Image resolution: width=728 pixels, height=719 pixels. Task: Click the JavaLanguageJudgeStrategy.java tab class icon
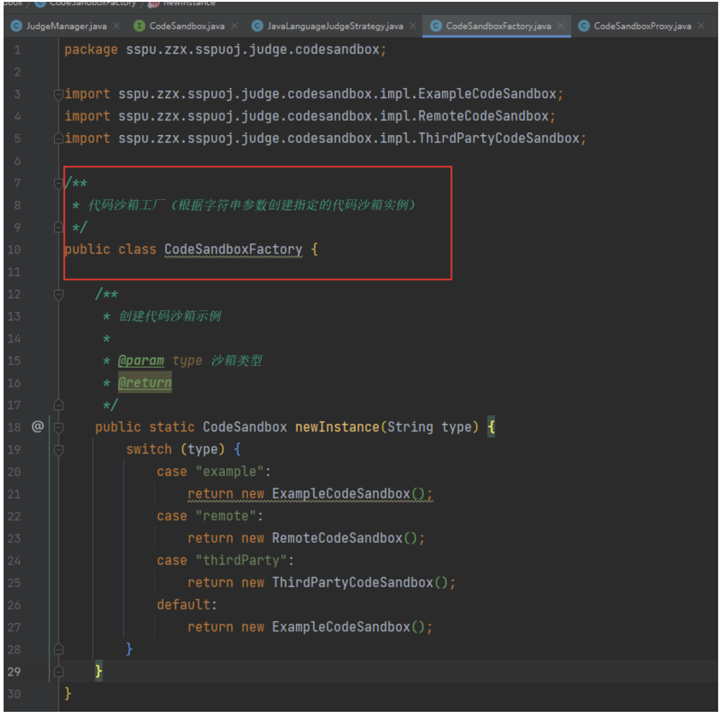click(257, 26)
